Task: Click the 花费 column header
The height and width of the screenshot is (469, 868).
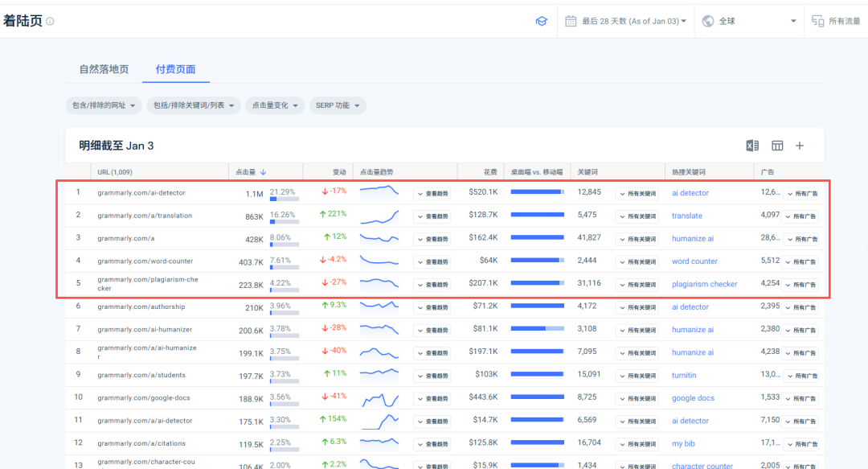Action: (490, 172)
